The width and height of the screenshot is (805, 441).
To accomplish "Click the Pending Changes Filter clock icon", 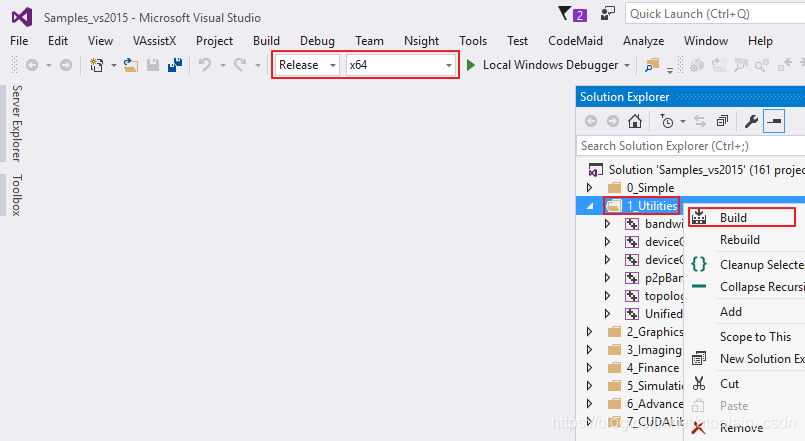I will click(667, 121).
